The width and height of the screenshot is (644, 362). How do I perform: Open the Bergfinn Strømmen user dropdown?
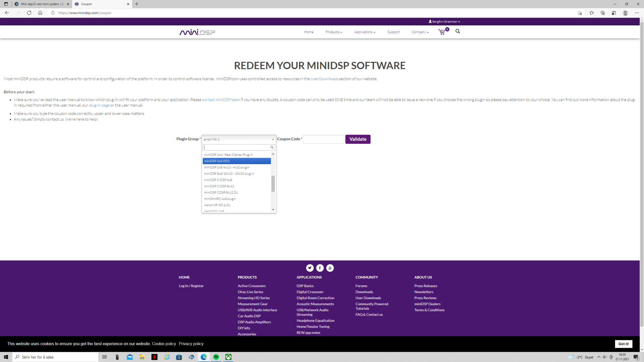444,21
